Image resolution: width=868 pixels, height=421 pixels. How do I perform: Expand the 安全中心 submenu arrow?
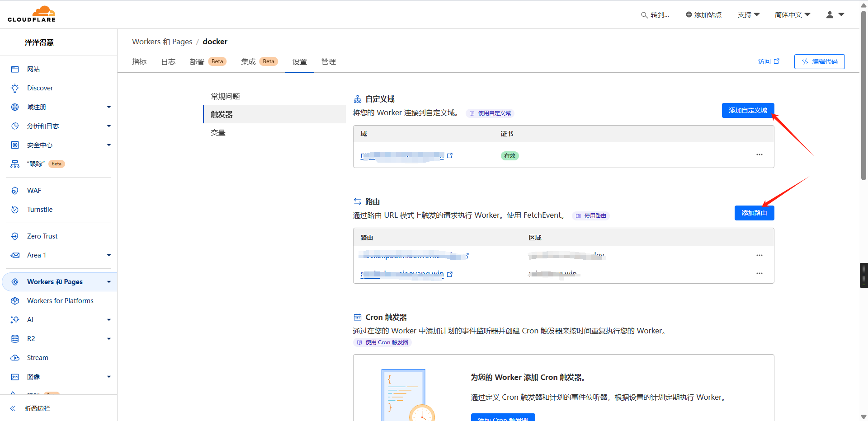coord(109,145)
